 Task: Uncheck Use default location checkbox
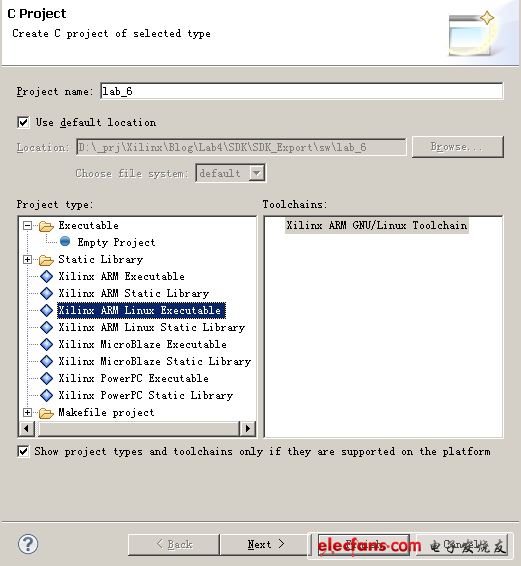tap(23, 122)
